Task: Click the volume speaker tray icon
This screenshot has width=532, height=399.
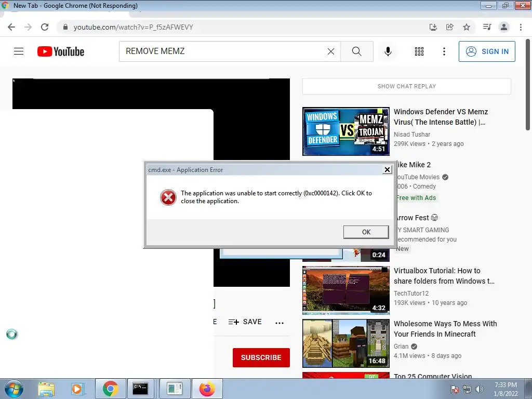Action: tap(480, 389)
